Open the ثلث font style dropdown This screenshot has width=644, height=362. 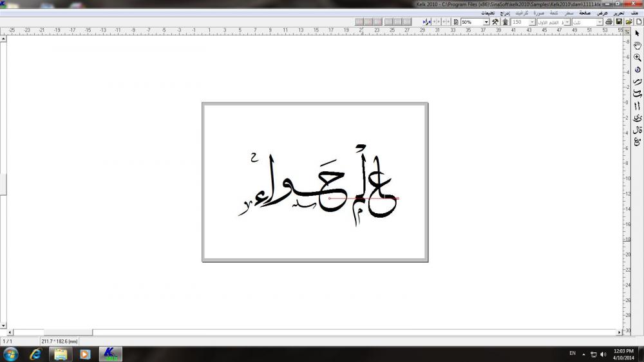click(x=600, y=22)
